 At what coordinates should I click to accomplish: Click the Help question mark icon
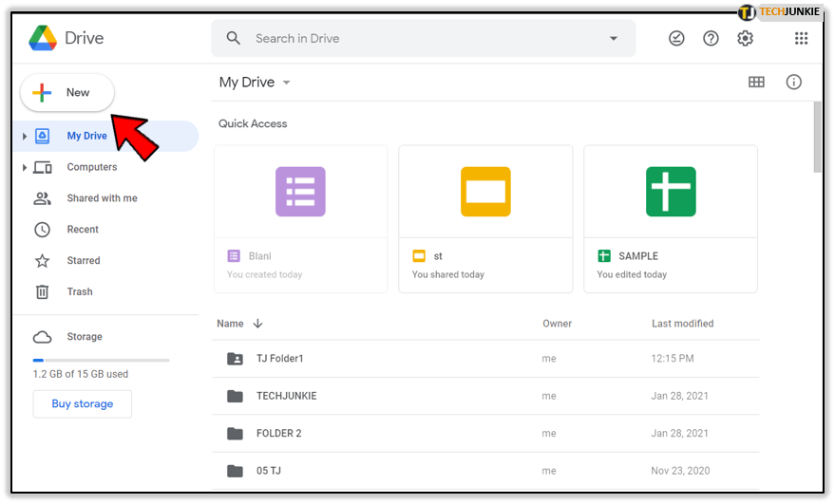[711, 39]
